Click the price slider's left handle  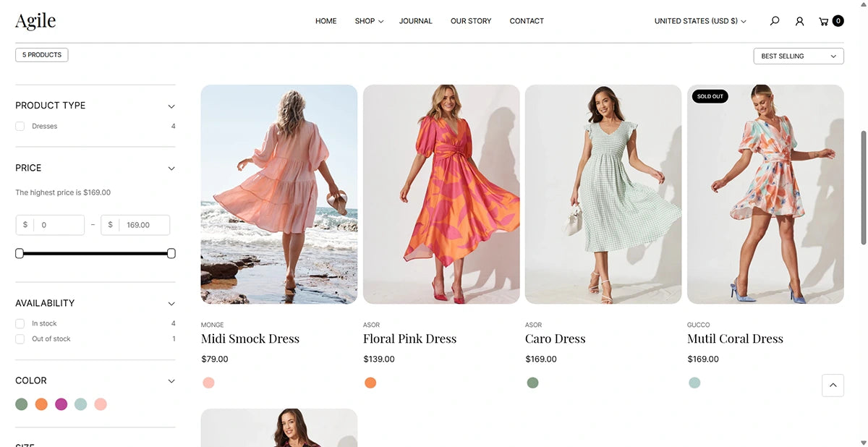click(20, 253)
